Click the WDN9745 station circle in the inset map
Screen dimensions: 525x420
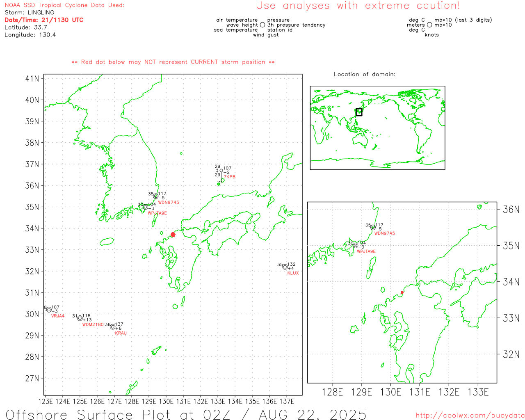373,227
